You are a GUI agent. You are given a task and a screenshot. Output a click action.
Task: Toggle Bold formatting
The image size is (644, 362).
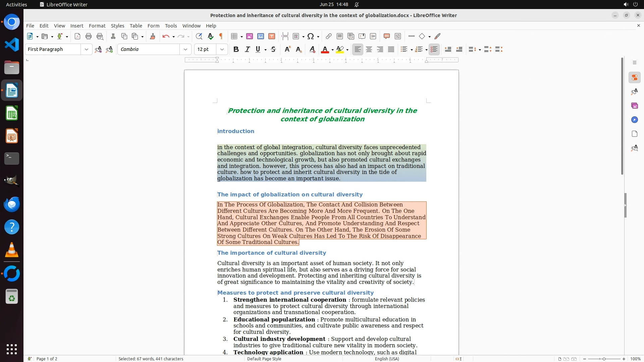pos(236,49)
